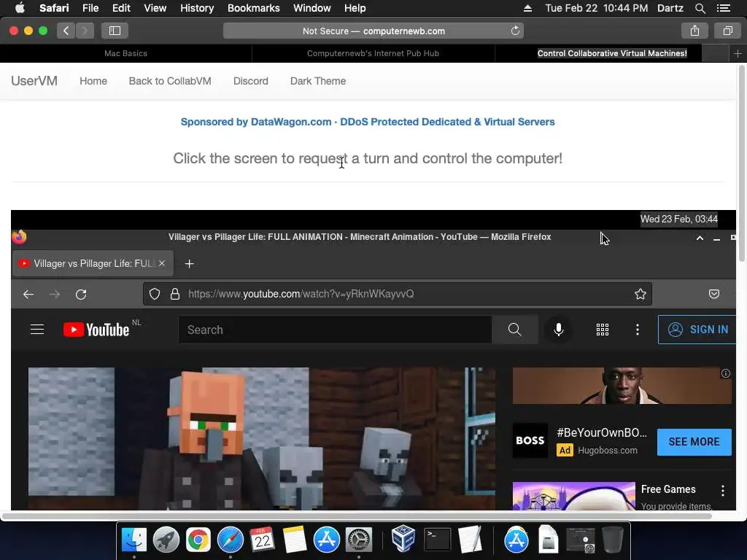Switch to the Mac Basics tab

tap(125, 53)
